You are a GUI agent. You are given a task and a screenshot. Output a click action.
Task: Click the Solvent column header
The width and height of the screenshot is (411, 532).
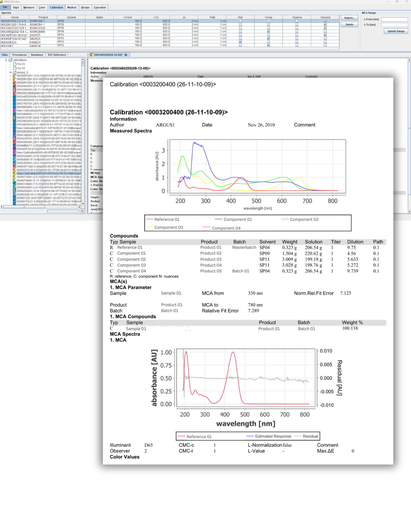(71, 17)
